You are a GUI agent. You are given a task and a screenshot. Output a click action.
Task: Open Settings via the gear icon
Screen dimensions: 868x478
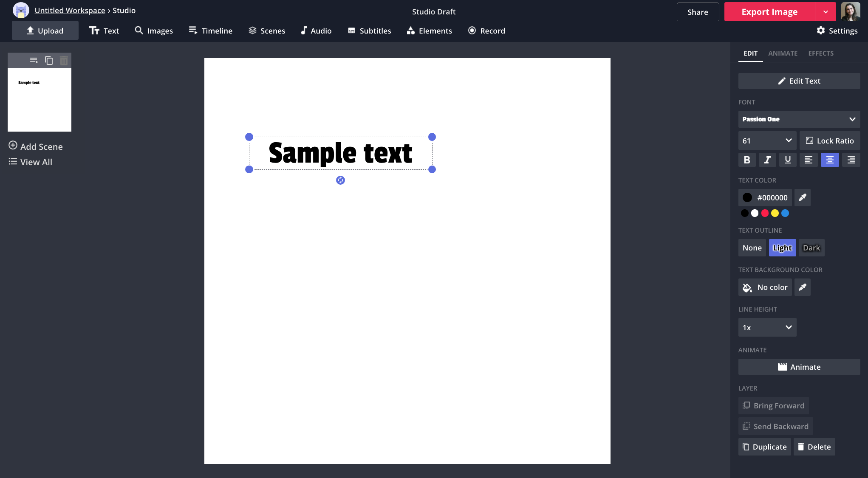[x=821, y=31]
